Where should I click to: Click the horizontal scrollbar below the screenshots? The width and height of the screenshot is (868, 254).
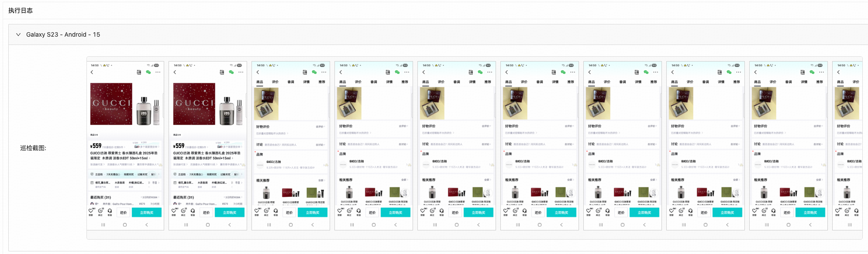[x=474, y=235]
